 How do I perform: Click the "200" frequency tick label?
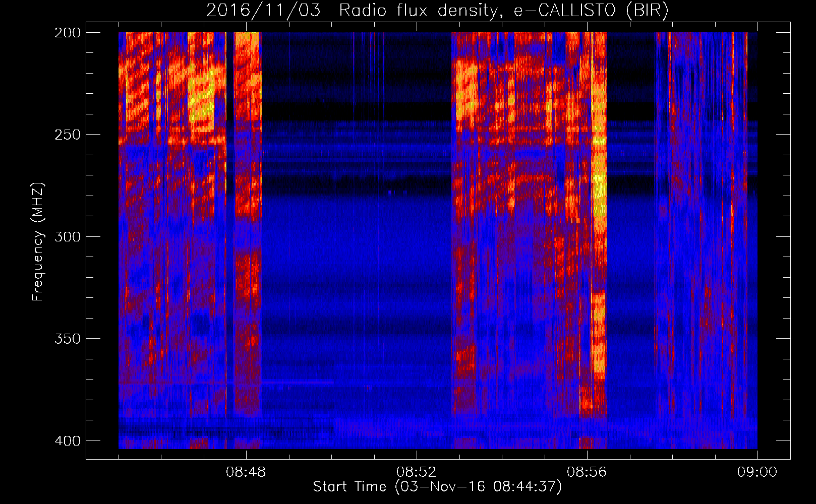tap(67, 33)
